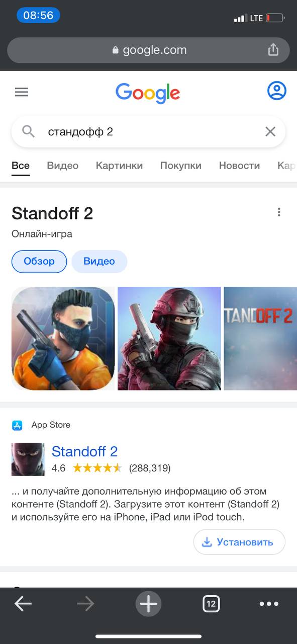Select the Видео chip under Standoff 2
This screenshot has height=644, width=297.
tap(99, 262)
